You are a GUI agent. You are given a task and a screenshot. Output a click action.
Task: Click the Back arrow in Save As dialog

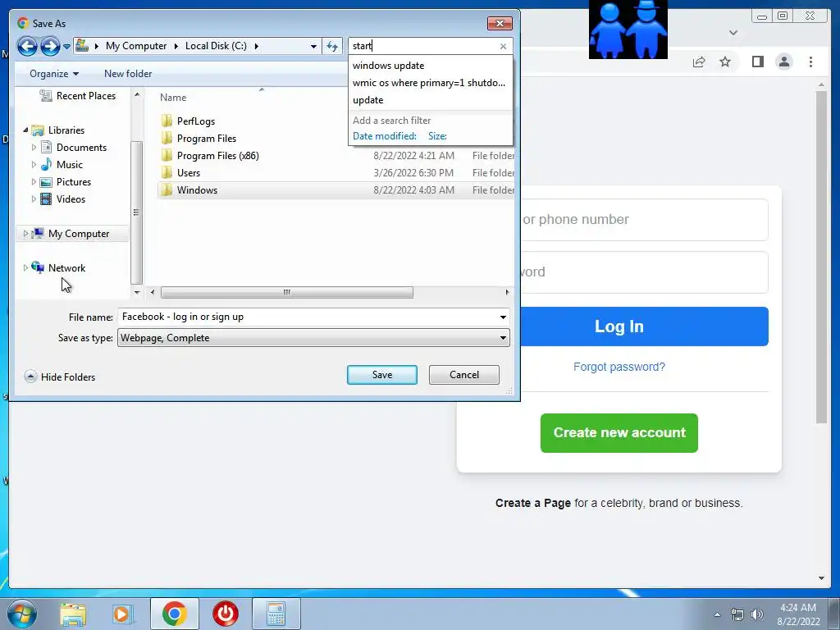[27, 46]
